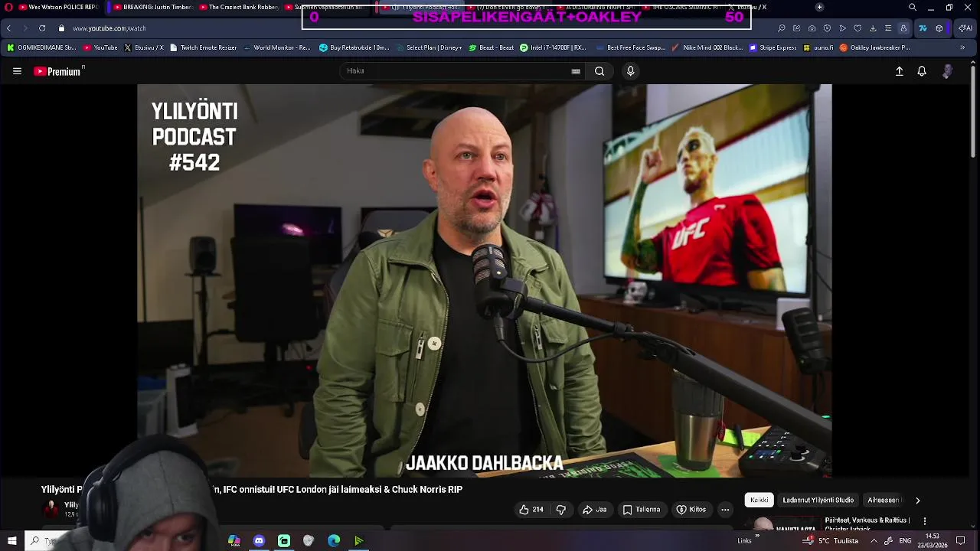Click the search magnifier button

(x=599, y=71)
